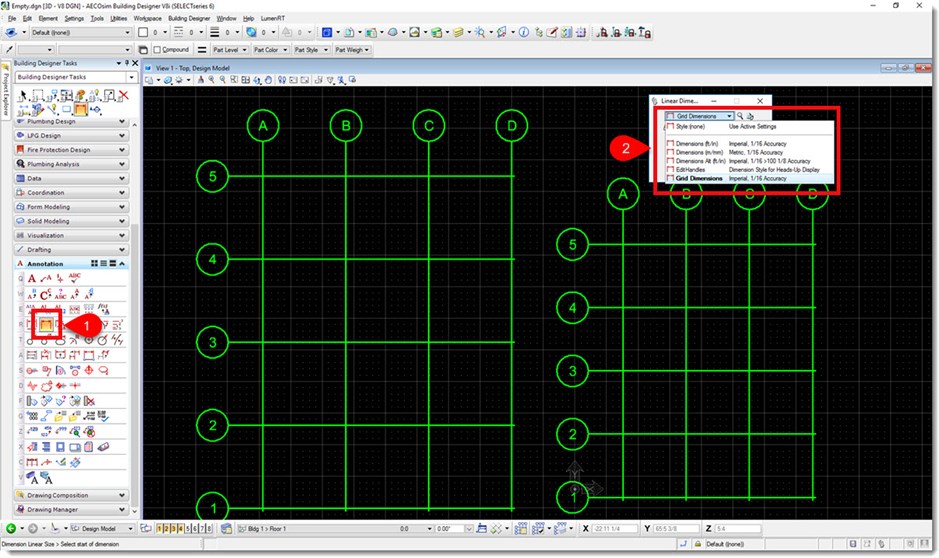This screenshot has width=939, height=558.
Task: Click the Zoom Out magnifier in view toolbar
Action: tap(223, 80)
